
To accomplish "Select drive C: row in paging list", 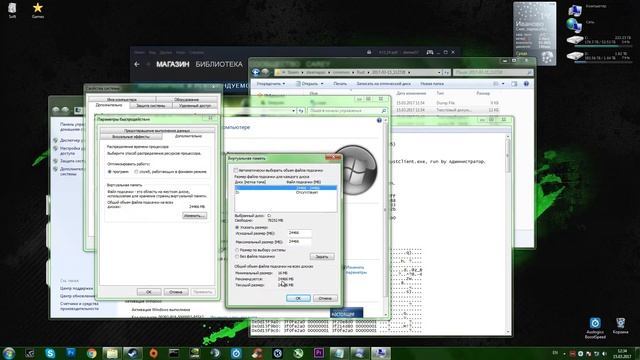I will [x=286, y=188].
